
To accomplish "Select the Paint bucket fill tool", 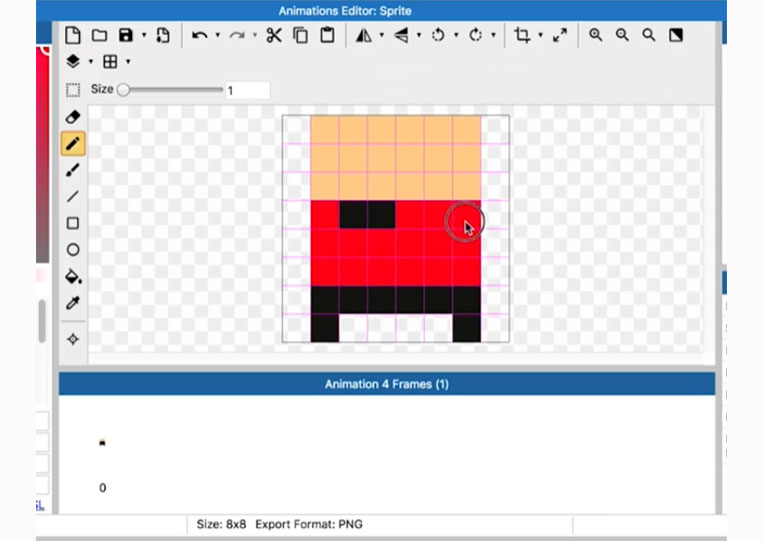I will 73,276.
